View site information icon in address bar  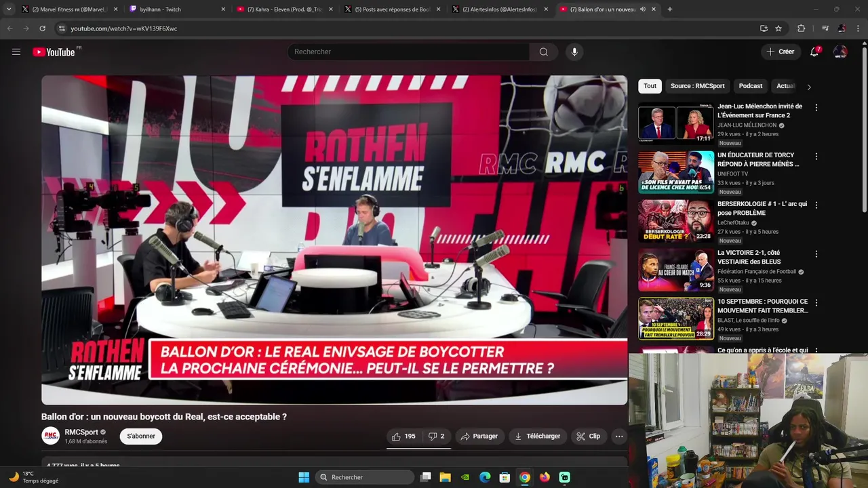coord(62,28)
